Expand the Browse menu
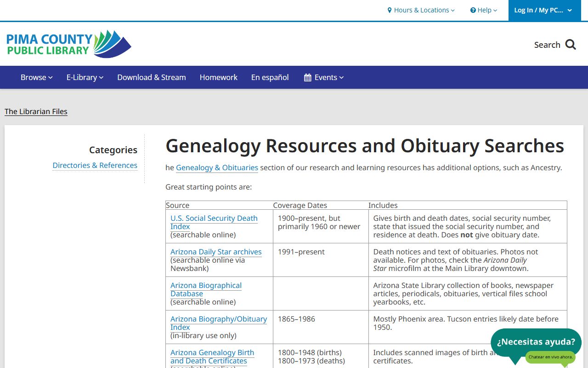The image size is (588, 368). [x=37, y=77]
